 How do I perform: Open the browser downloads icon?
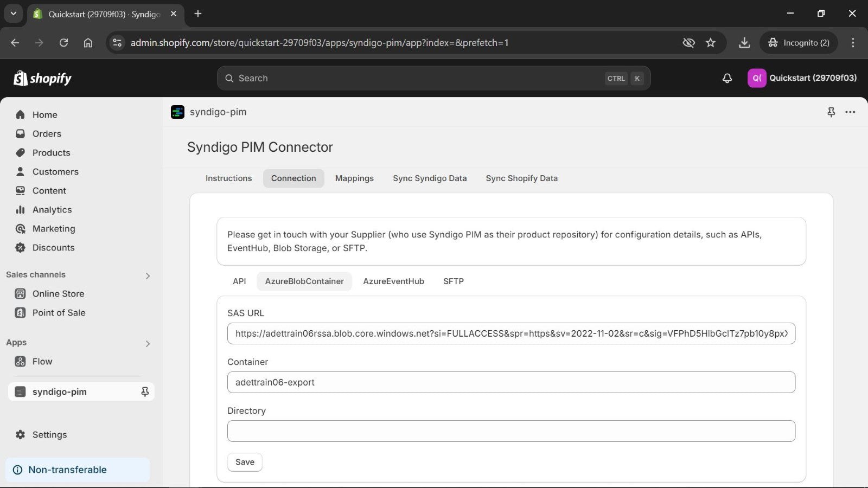744,43
